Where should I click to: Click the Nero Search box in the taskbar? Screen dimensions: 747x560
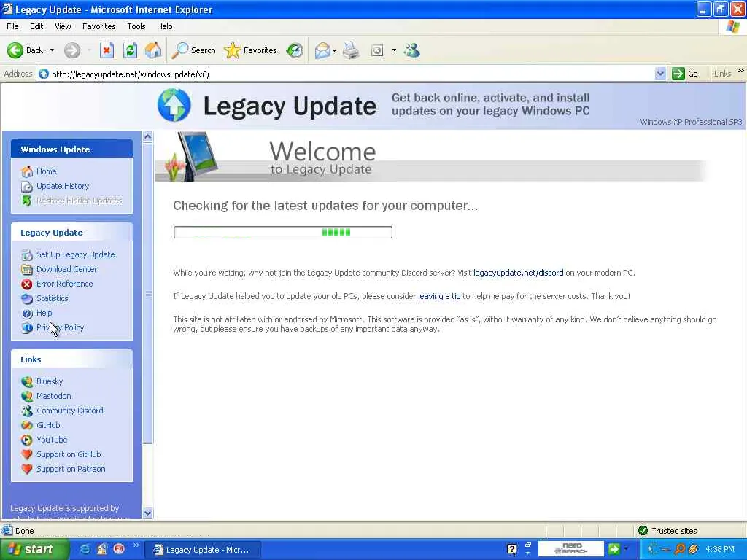[x=570, y=549]
